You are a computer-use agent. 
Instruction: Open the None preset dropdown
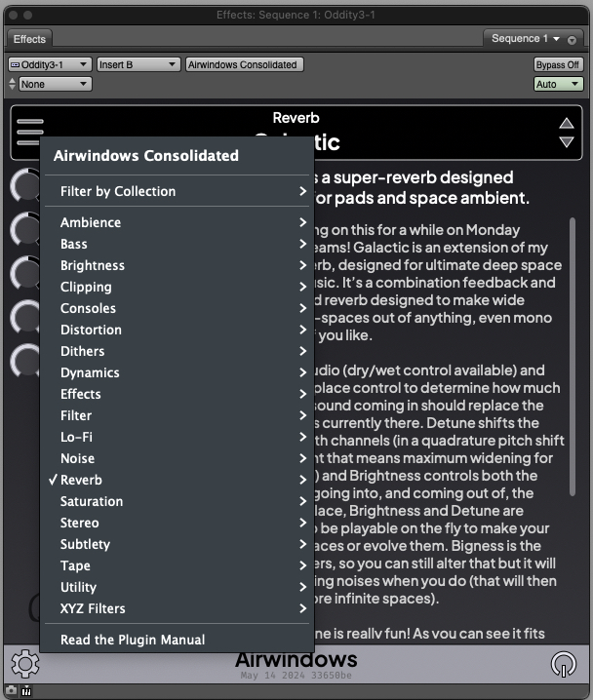[55, 84]
